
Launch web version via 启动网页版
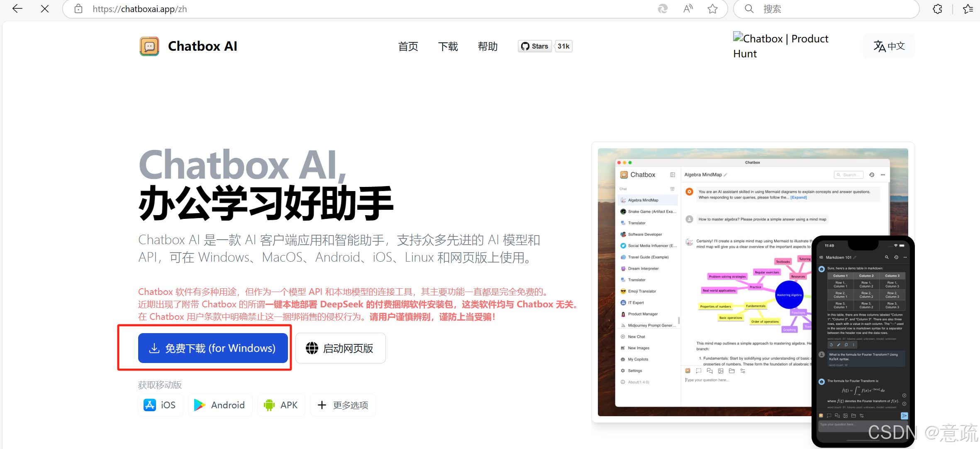(x=340, y=348)
